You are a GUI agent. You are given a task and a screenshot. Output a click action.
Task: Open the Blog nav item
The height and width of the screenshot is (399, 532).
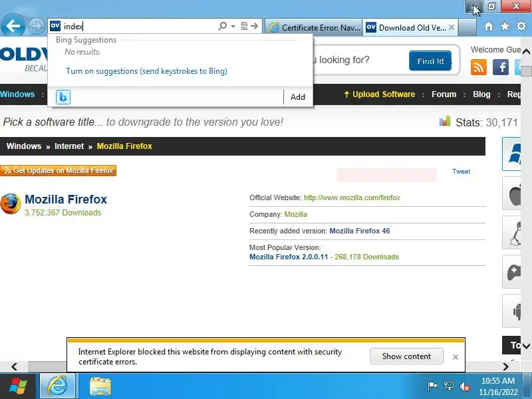point(481,94)
